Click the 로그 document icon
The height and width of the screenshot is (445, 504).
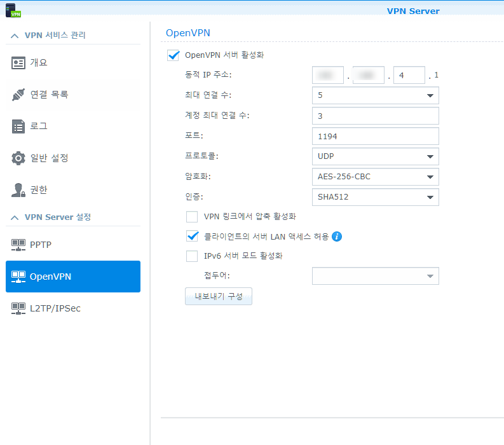click(18, 127)
